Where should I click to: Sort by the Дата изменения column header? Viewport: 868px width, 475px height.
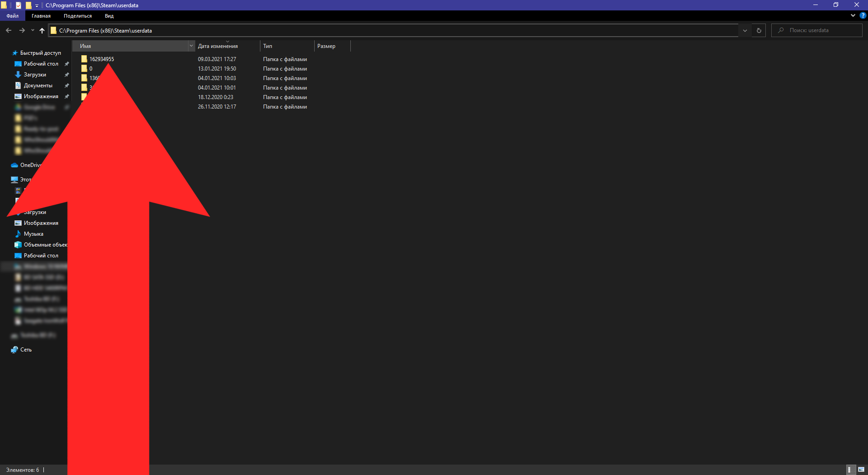pyautogui.click(x=227, y=46)
